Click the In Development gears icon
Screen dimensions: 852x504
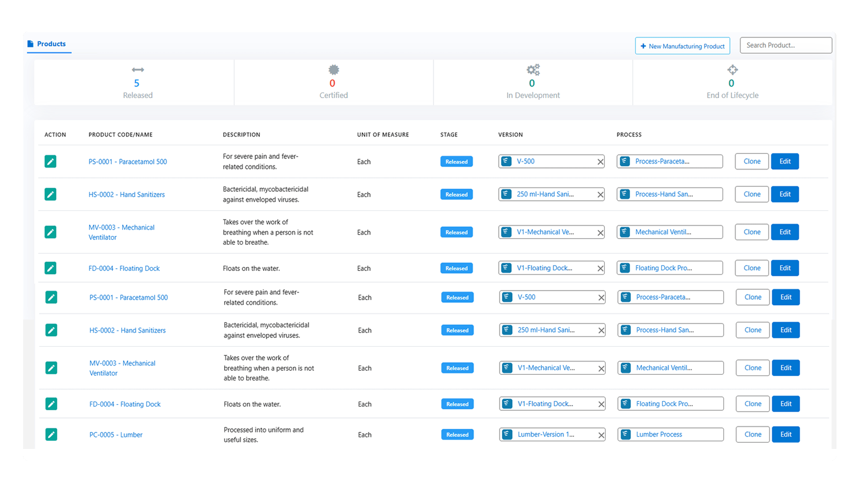pyautogui.click(x=533, y=70)
